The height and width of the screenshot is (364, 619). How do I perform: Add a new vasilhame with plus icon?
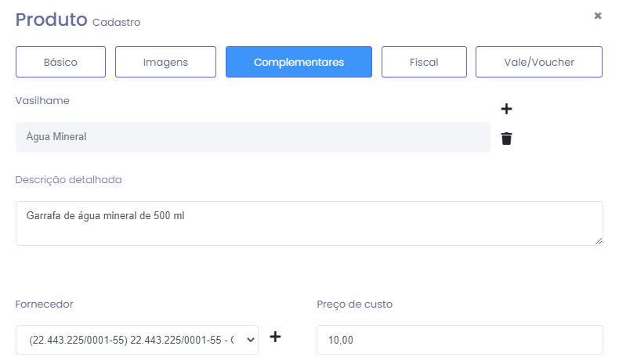click(506, 109)
